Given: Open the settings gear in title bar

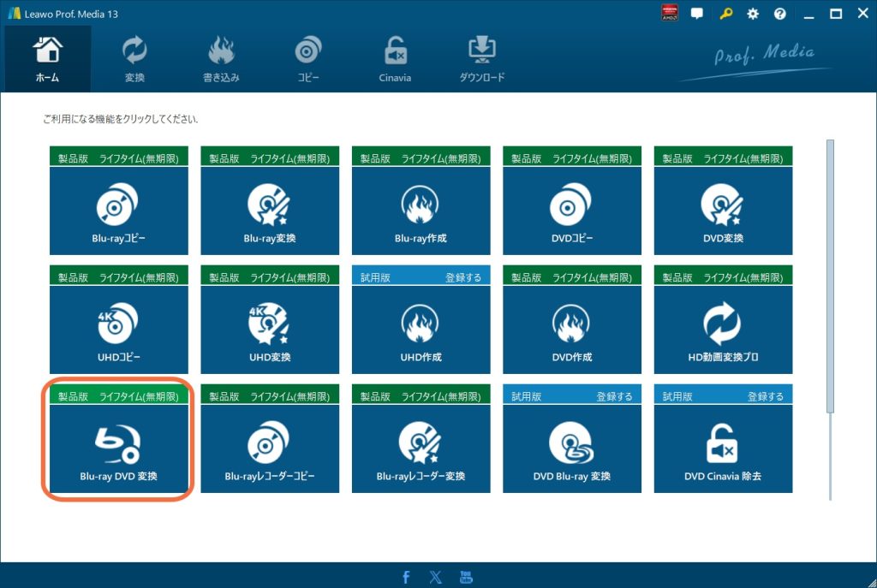Looking at the screenshot, I should point(753,14).
